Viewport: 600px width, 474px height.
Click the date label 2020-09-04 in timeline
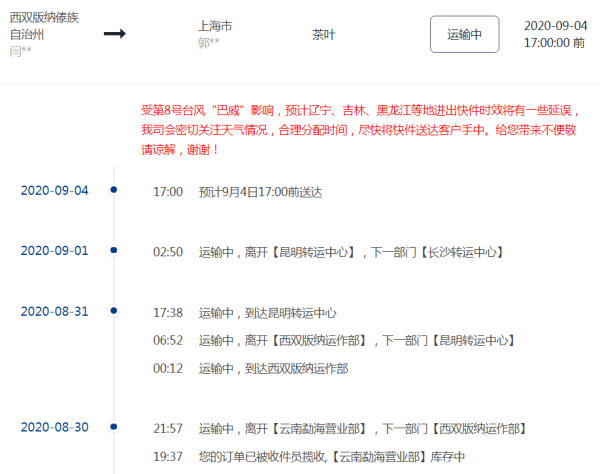[54, 191]
